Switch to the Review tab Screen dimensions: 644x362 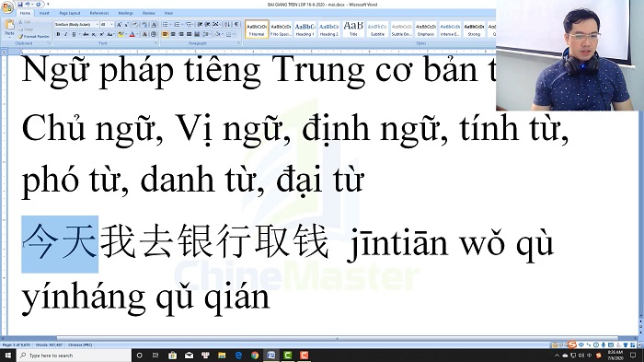tap(149, 13)
